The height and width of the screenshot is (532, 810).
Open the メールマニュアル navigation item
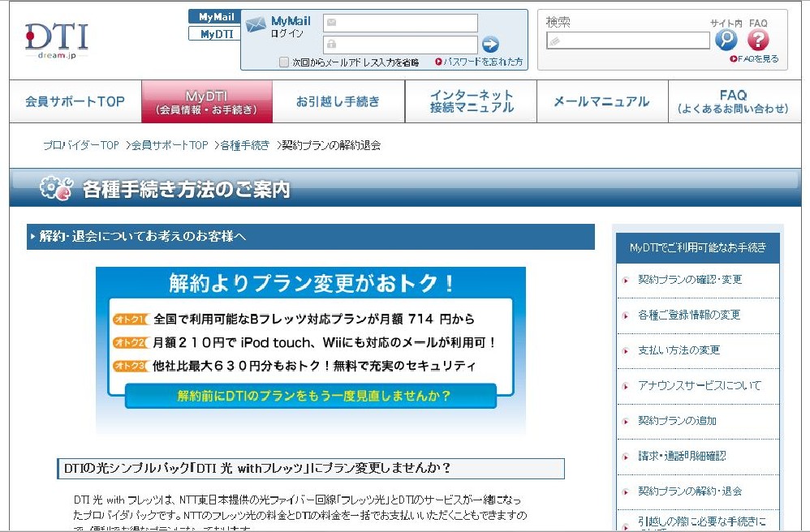pyautogui.click(x=601, y=102)
